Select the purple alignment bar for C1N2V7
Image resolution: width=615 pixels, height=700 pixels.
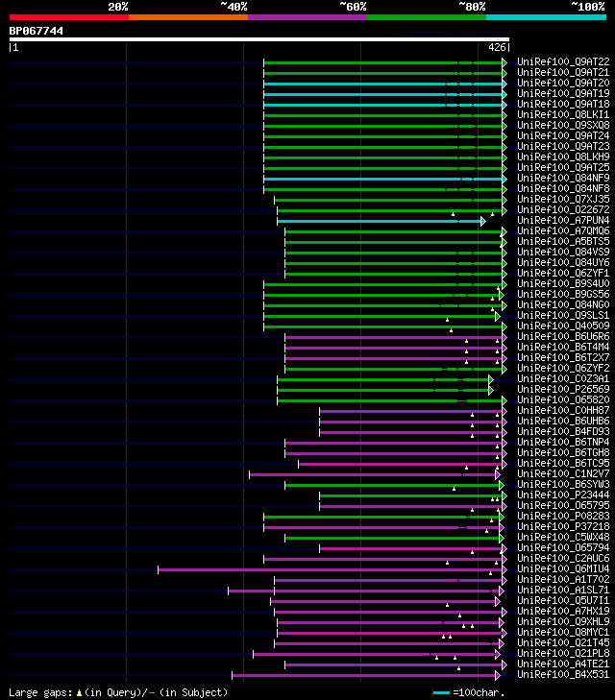point(373,475)
